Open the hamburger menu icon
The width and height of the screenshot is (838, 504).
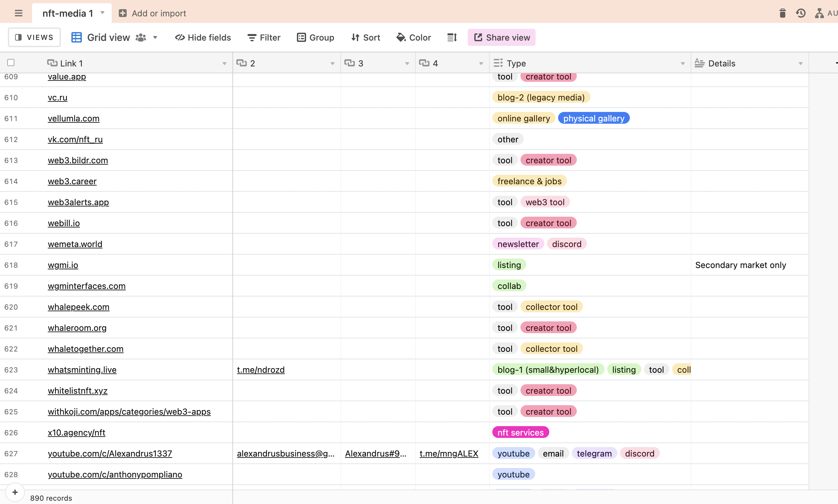pyautogui.click(x=19, y=13)
